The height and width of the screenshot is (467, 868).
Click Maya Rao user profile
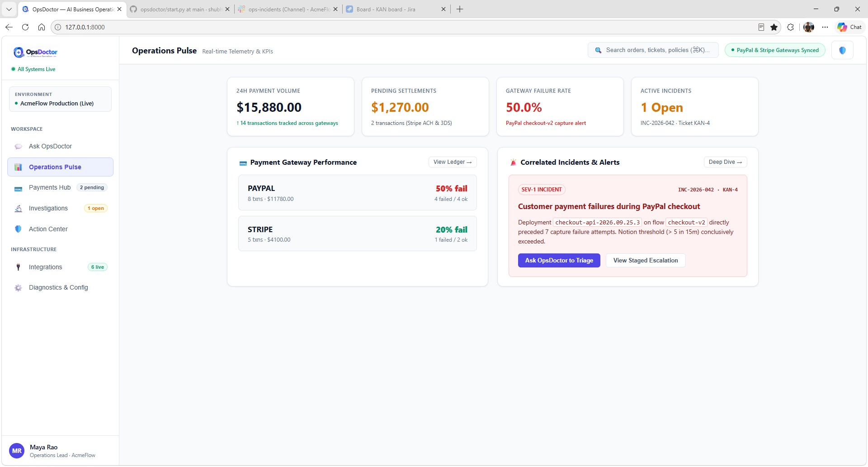click(60, 451)
